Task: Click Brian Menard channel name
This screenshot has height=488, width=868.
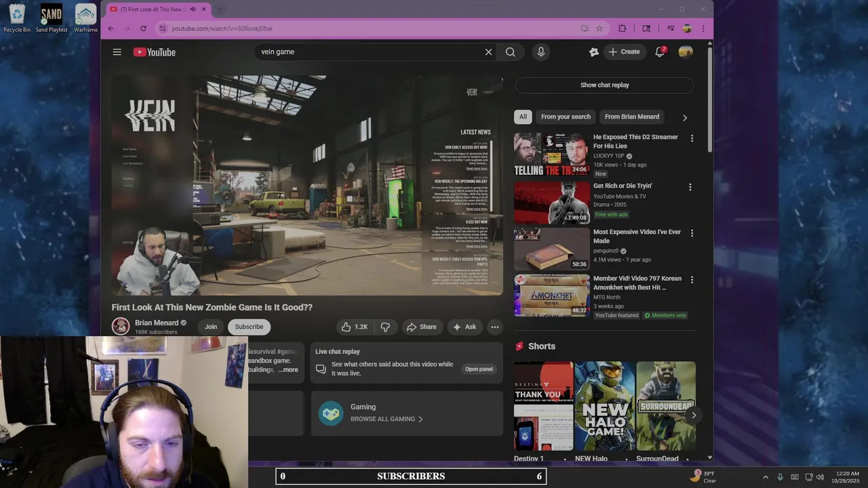Action: point(157,323)
